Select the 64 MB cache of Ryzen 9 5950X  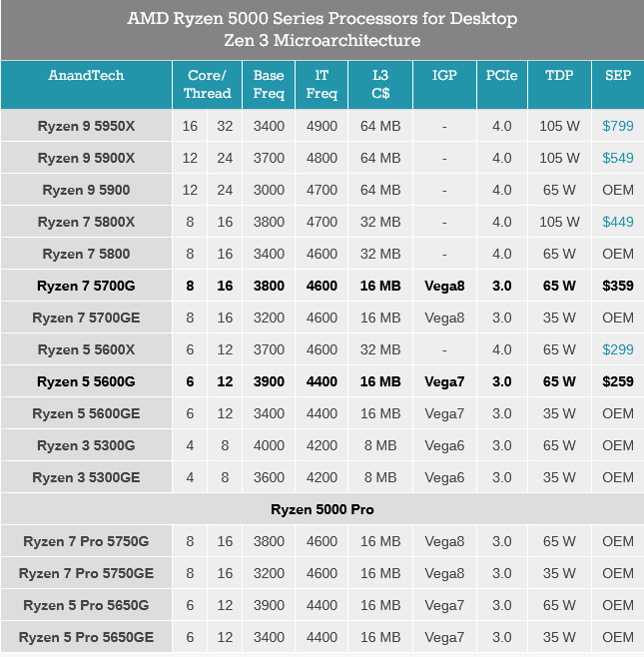(x=380, y=126)
